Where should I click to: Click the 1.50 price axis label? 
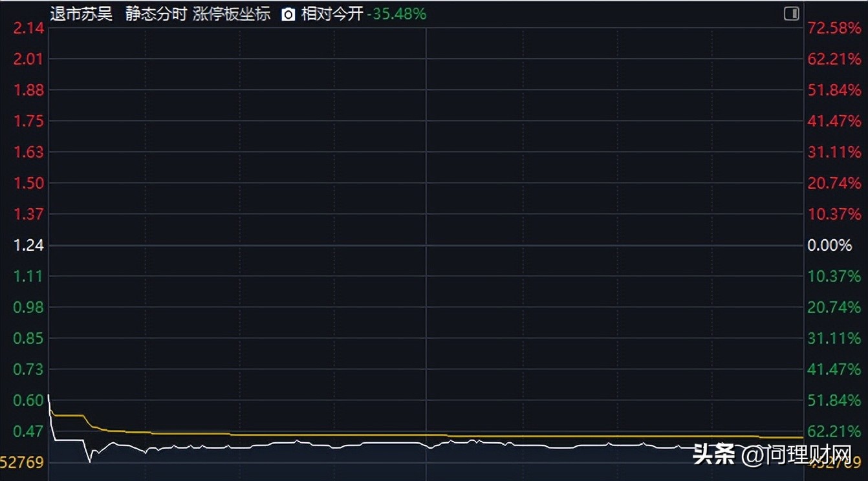[29, 183]
